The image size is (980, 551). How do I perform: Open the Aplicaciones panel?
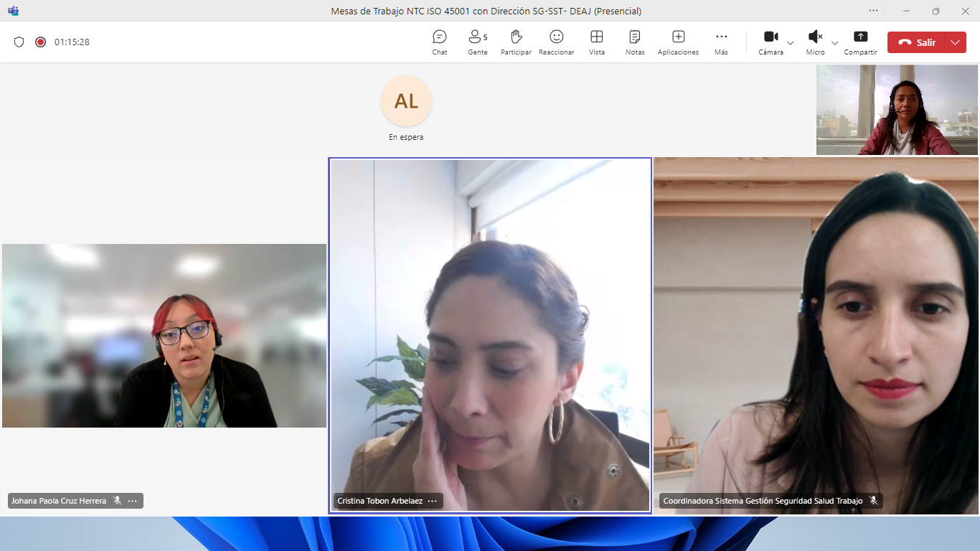coord(678,42)
